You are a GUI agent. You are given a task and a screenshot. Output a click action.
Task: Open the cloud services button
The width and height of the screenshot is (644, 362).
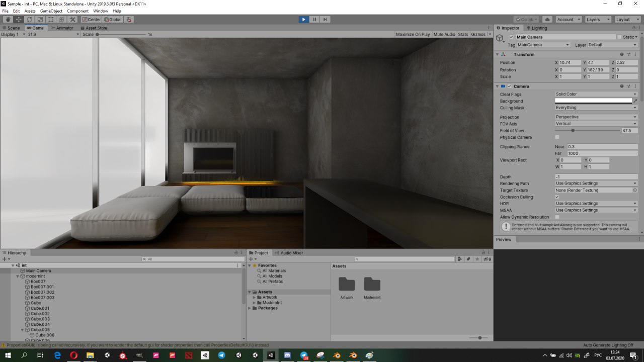click(547, 20)
